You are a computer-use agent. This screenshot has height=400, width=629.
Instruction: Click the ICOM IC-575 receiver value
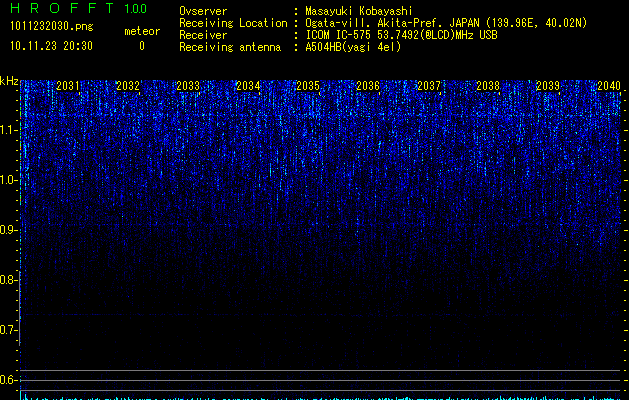click(401, 35)
